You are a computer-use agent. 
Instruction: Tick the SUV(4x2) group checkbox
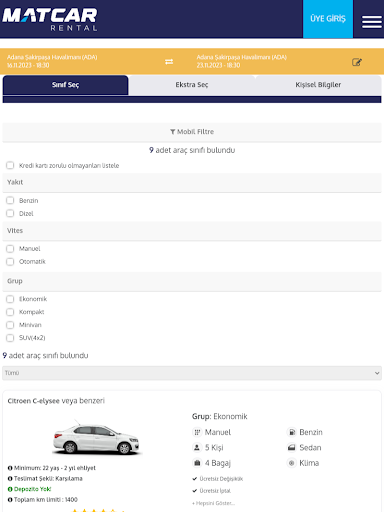(x=10, y=338)
